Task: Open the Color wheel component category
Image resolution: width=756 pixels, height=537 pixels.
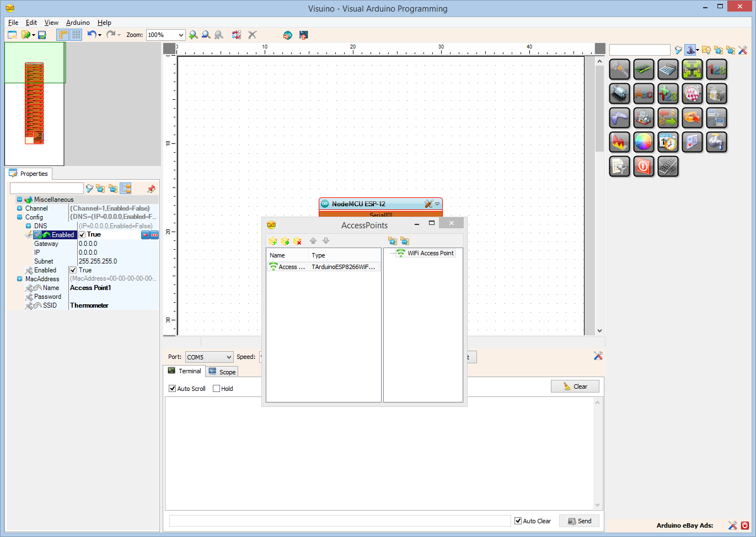Action: pyautogui.click(x=644, y=142)
